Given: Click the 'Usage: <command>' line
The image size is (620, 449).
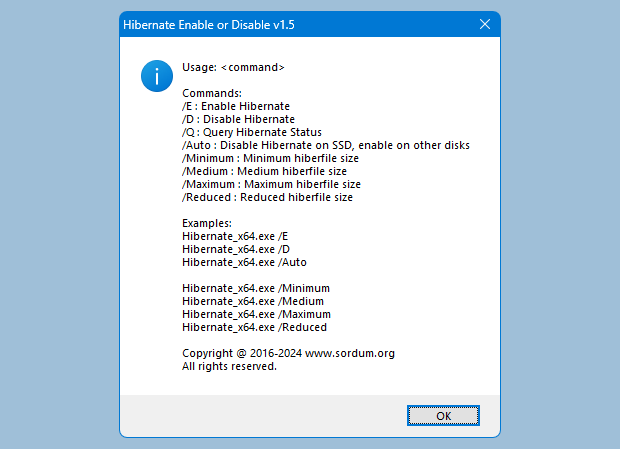Looking at the screenshot, I should point(233,68).
